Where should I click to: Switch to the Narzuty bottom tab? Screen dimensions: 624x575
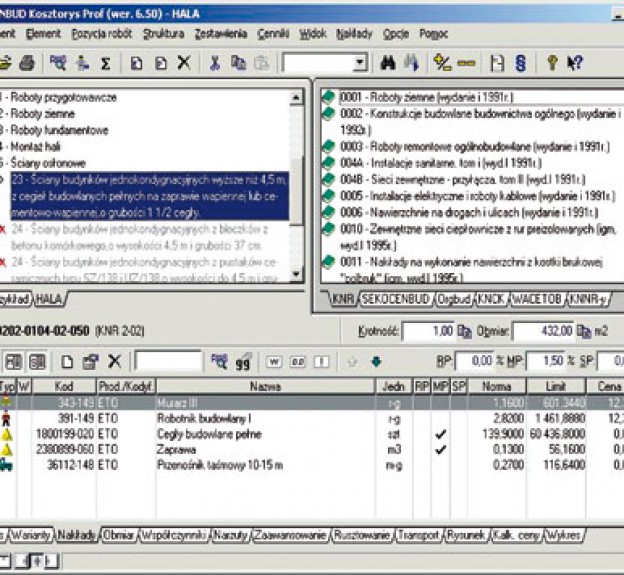point(230,535)
